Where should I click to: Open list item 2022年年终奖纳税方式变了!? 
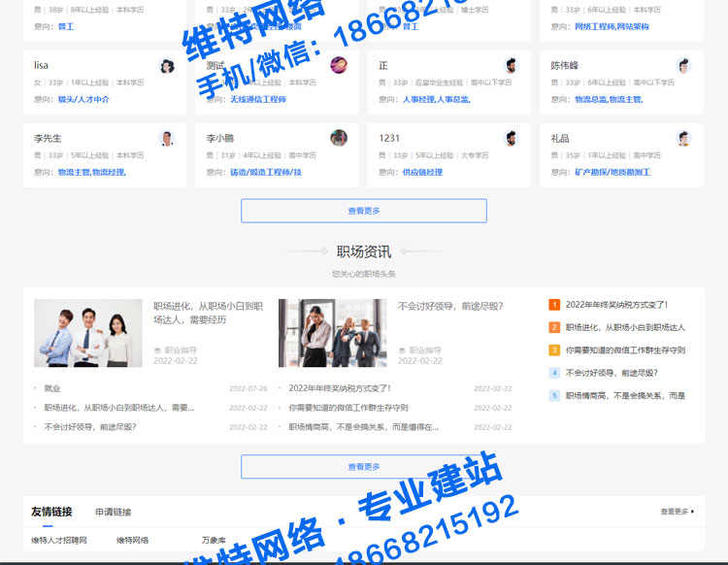tap(340, 388)
